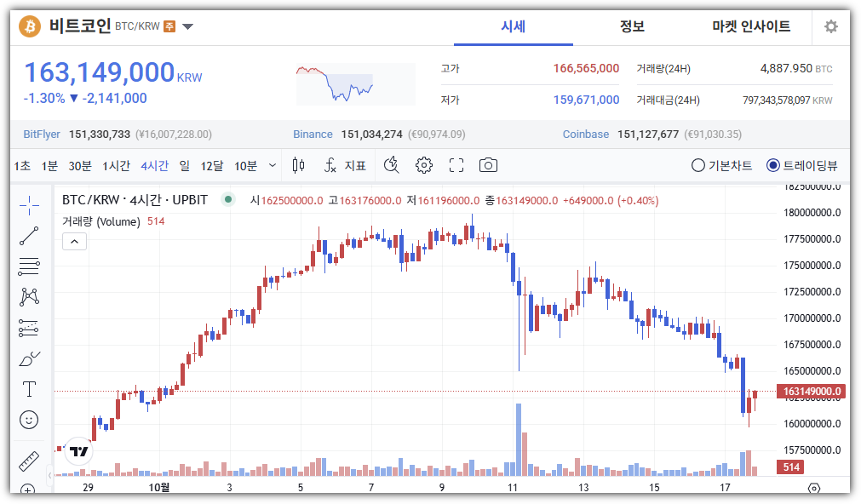Toggle fullscreen chart mode
861x504 pixels.
(456, 165)
